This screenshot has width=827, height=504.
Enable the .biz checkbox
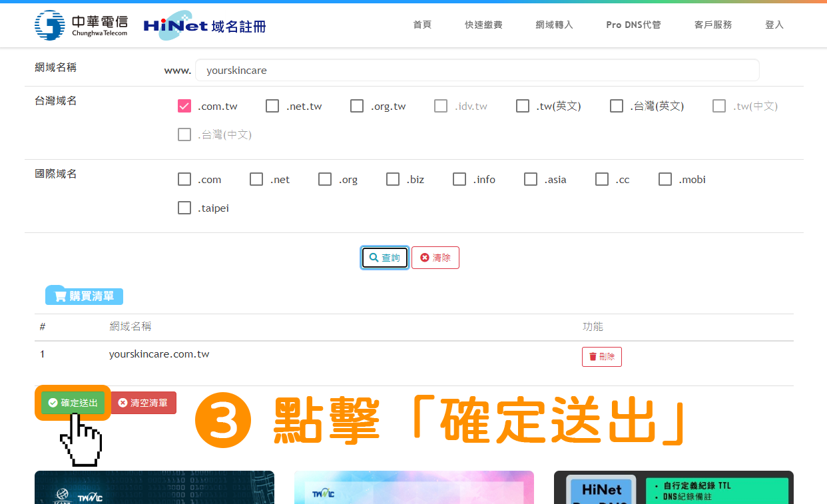coord(393,179)
